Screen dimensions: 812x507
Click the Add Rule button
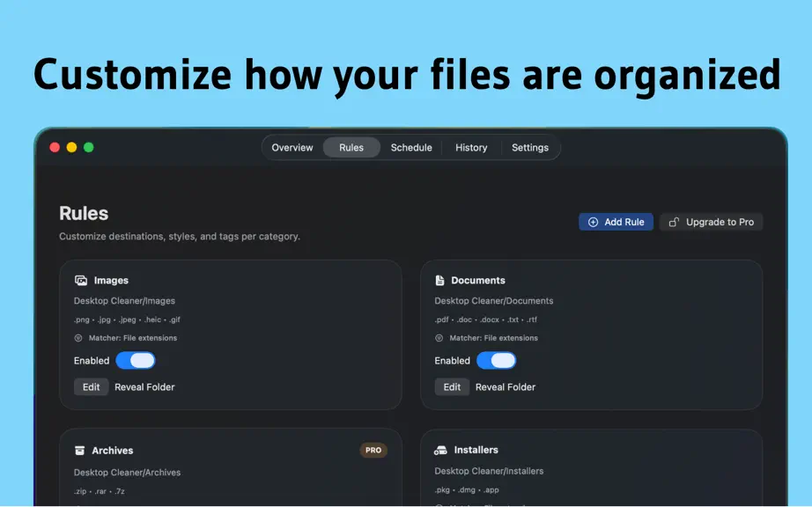point(616,222)
